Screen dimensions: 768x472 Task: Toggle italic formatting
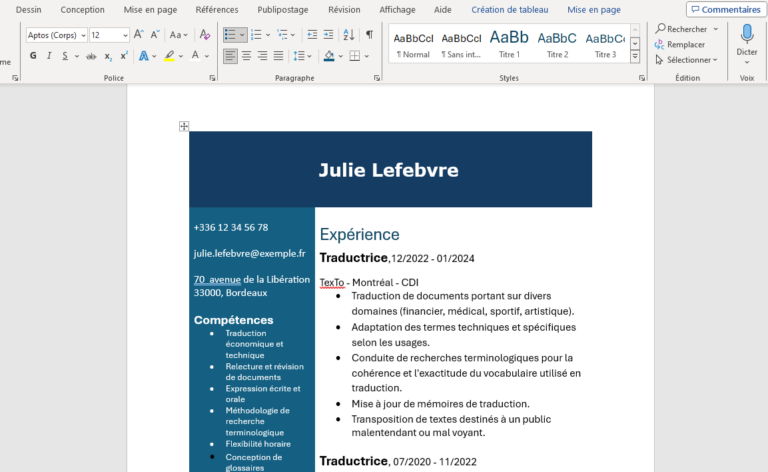click(x=49, y=56)
